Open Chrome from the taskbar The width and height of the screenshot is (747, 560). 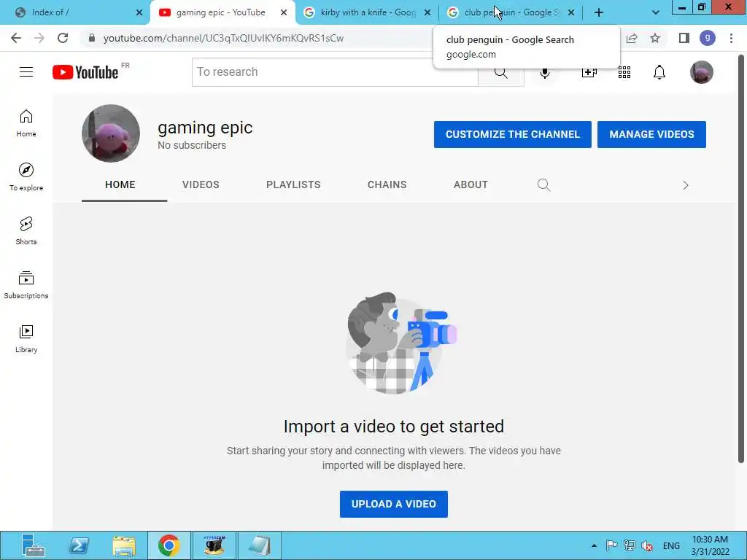pyautogui.click(x=169, y=545)
